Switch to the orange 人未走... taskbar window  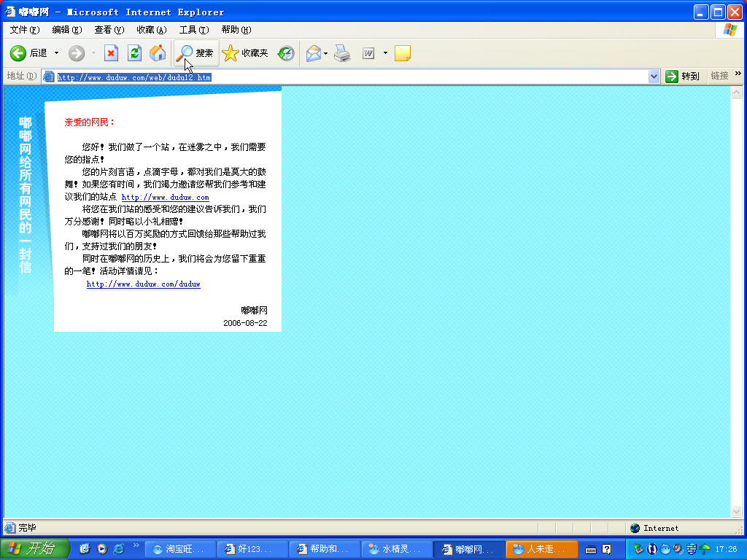542,549
